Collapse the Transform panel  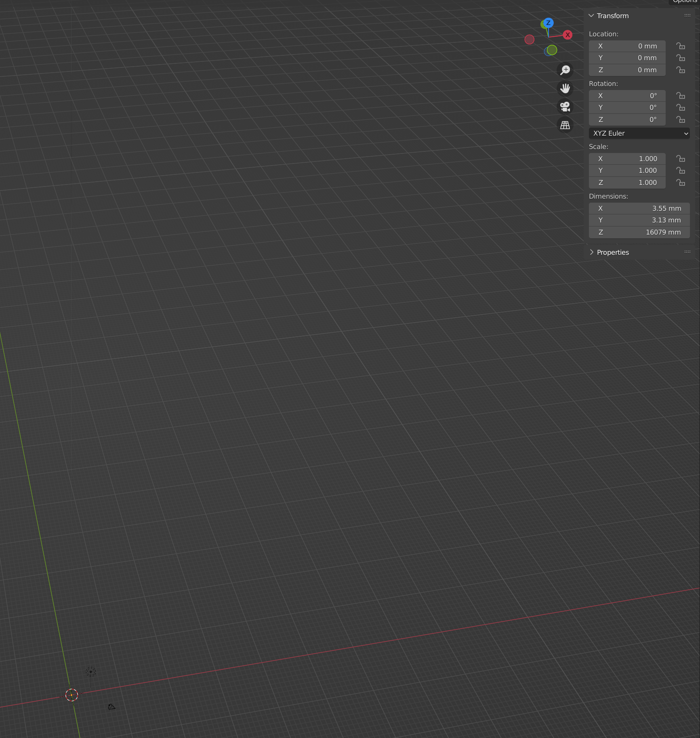pyautogui.click(x=591, y=16)
